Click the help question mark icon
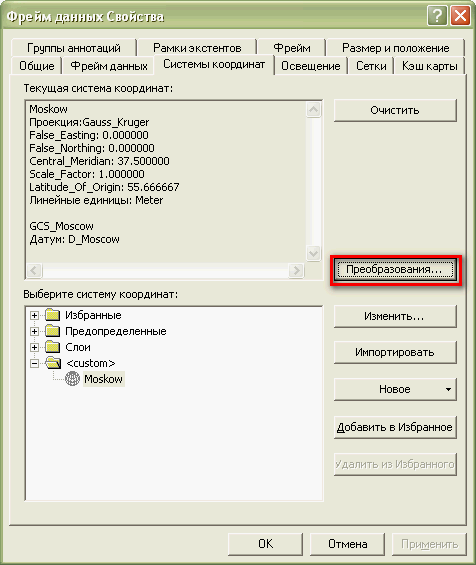The width and height of the screenshot is (476, 565). coord(437,16)
